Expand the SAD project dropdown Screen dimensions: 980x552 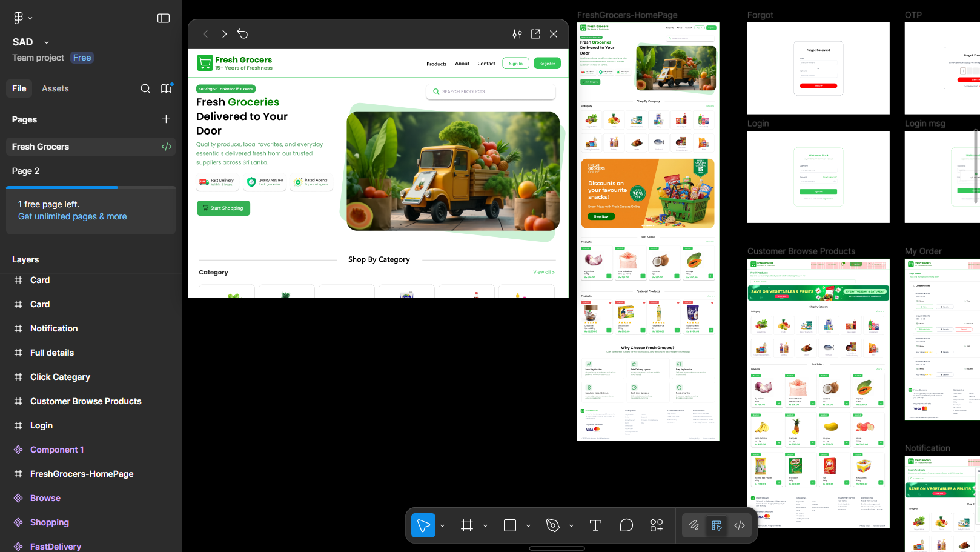[46, 42]
